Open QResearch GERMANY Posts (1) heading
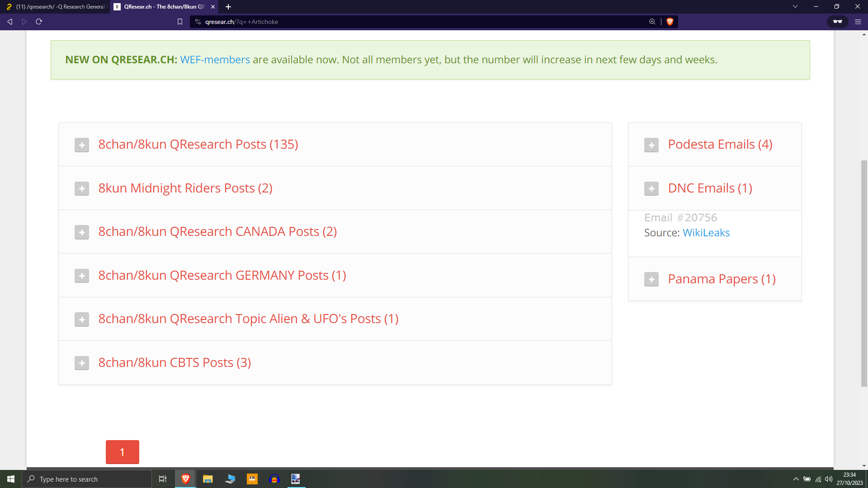The width and height of the screenshot is (868, 488). point(222,275)
